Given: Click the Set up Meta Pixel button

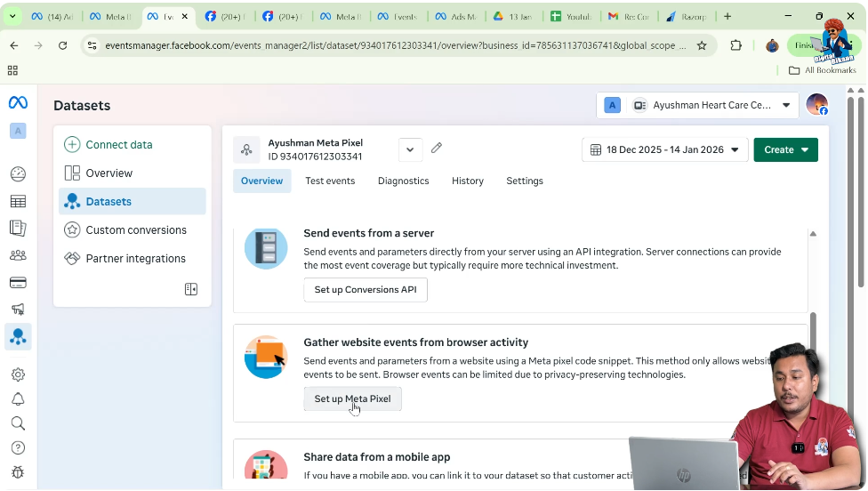Looking at the screenshot, I should click(x=352, y=398).
